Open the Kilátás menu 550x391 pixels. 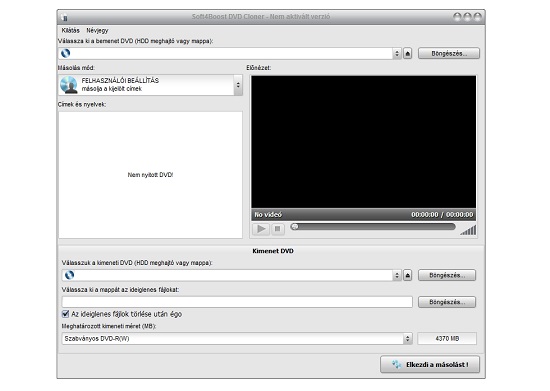coord(71,30)
